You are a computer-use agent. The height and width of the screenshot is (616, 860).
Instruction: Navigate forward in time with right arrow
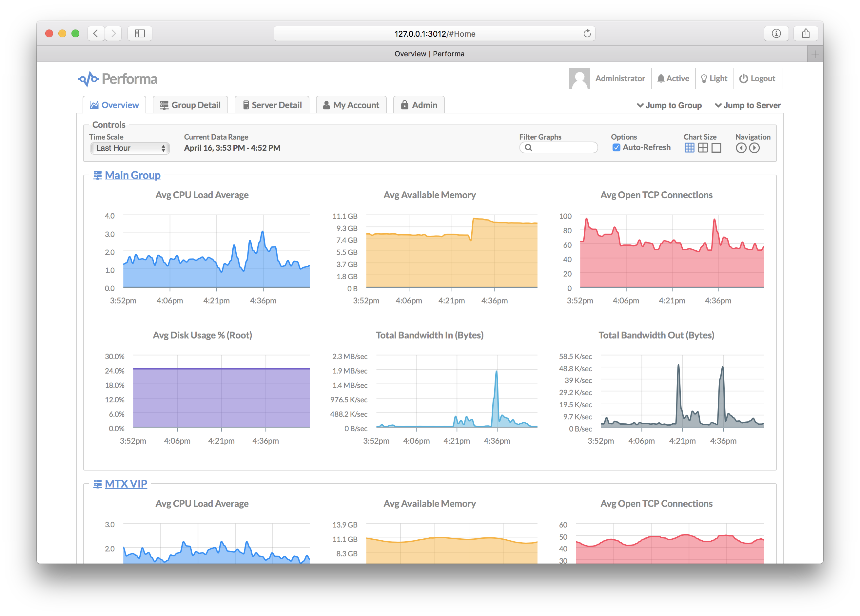click(x=754, y=148)
